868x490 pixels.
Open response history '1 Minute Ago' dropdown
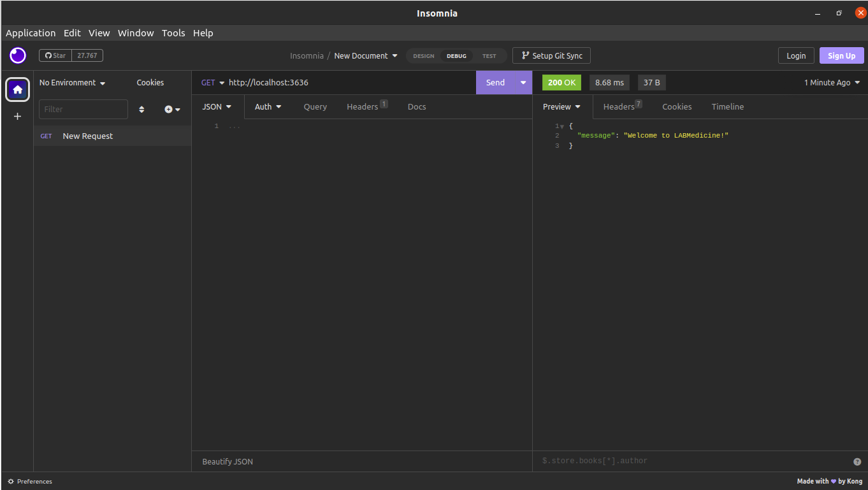click(832, 83)
